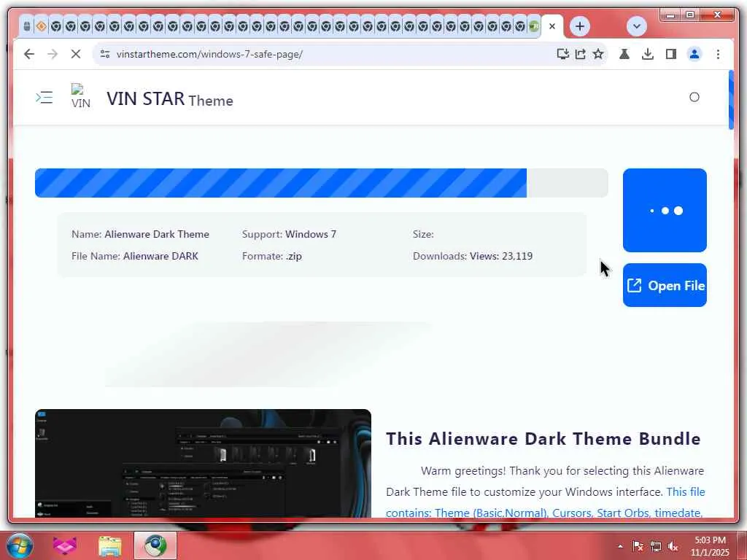This screenshot has height=560, width=747.
Task: Open Windows Explorer from the taskbar
Action: pos(110,545)
